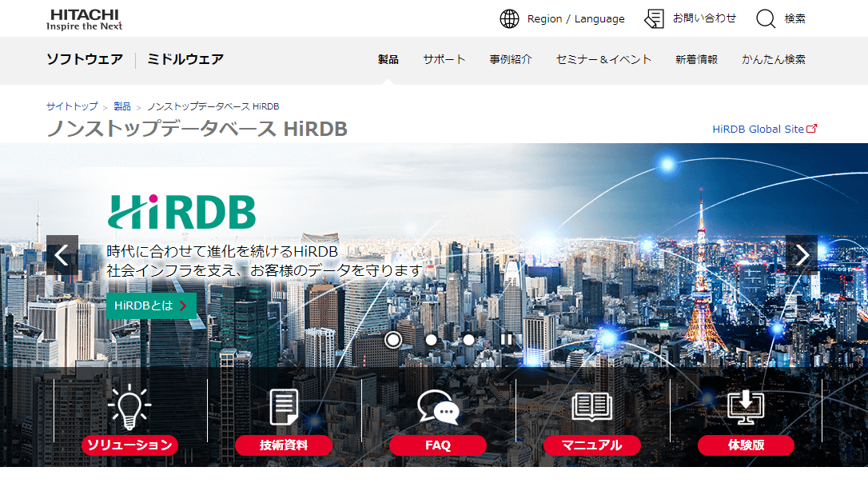868x487 pixels.
Task: Select the 新着情報 navigation item
Action: pyautogui.click(x=696, y=59)
